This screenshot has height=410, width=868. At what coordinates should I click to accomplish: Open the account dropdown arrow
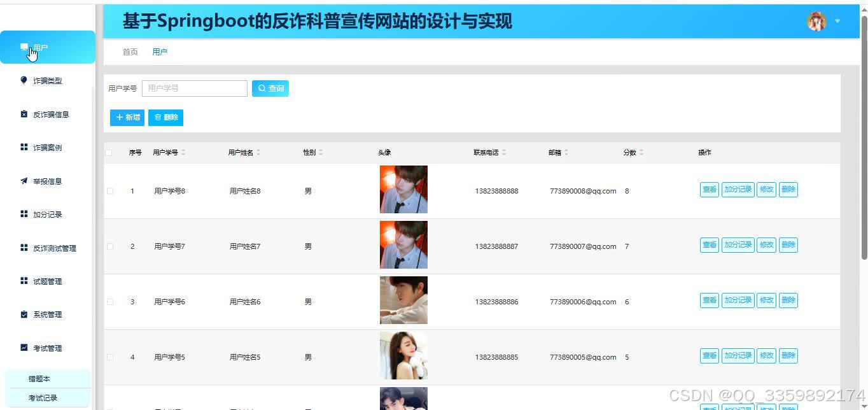[837, 21]
